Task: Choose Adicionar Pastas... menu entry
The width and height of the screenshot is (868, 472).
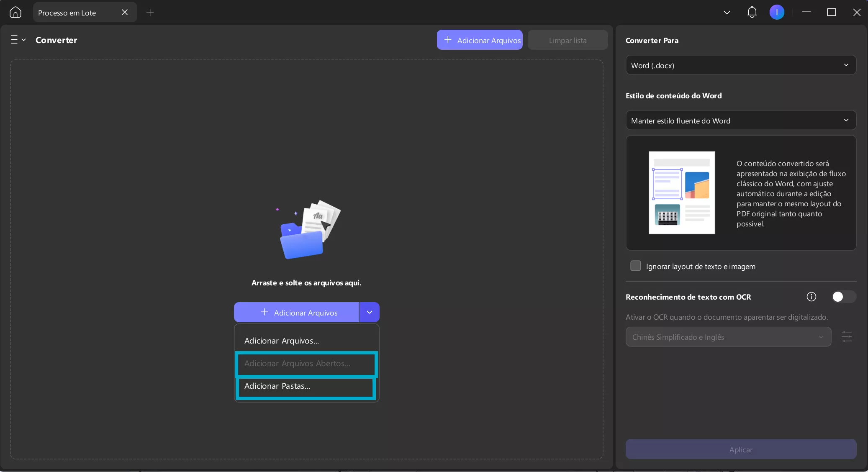Action: 277,386
